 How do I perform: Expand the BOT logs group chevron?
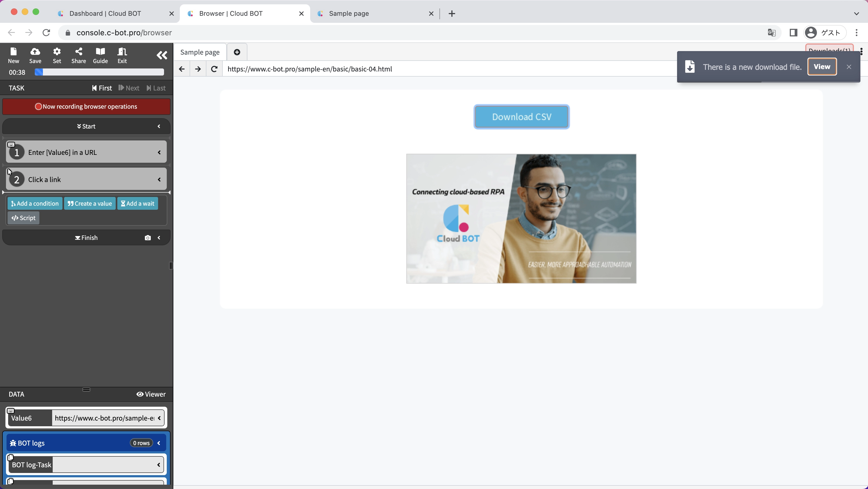159,443
